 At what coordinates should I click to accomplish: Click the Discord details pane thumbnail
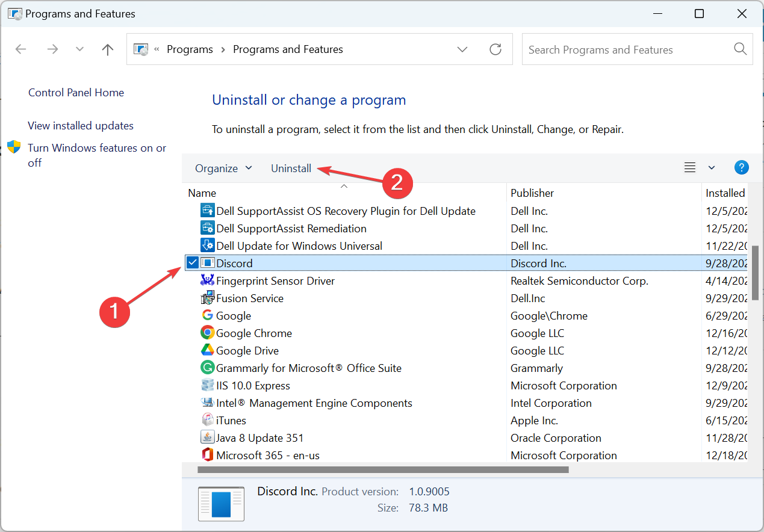pos(221,504)
